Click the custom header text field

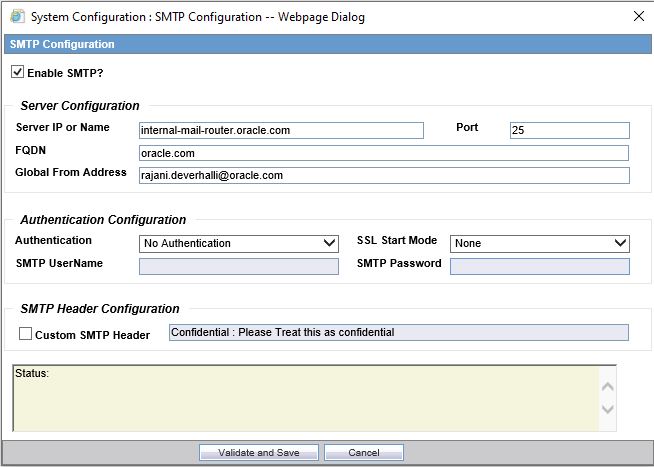pos(399,332)
